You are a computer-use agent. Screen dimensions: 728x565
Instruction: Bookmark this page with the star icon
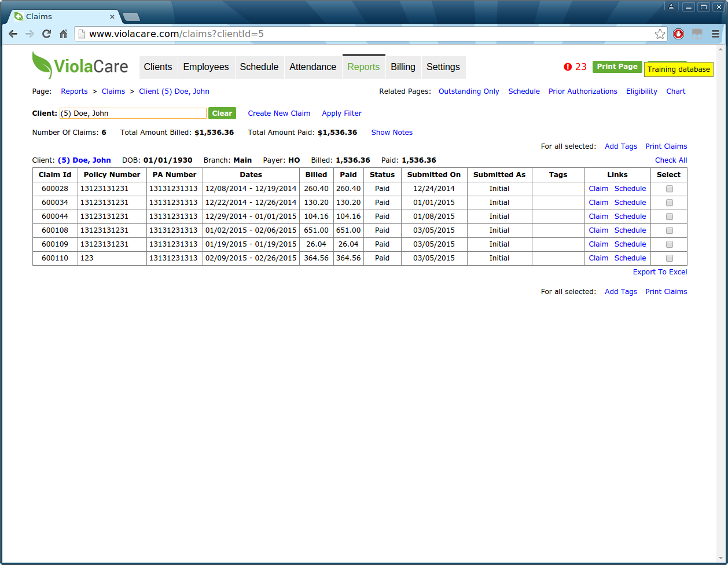tap(660, 34)
